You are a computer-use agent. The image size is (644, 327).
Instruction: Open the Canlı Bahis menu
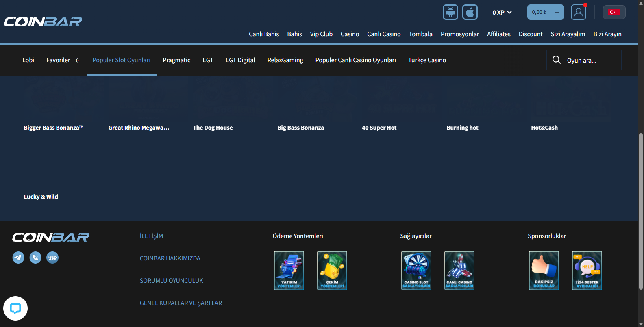click(264, 34)
